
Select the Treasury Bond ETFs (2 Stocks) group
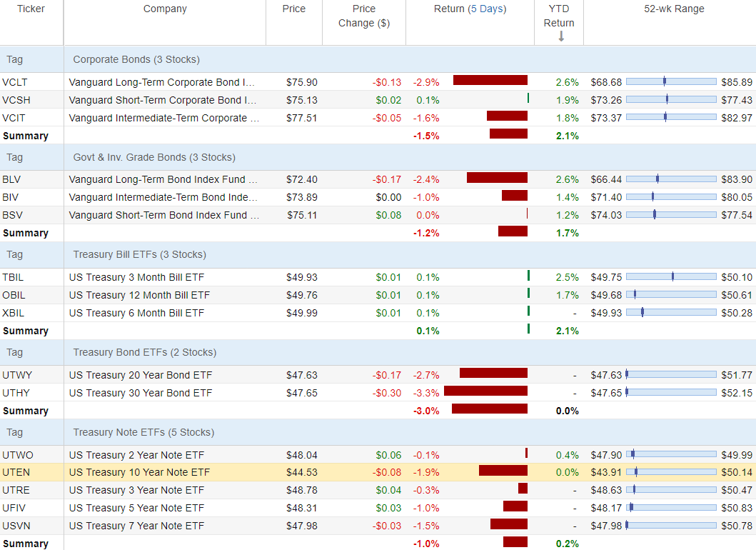click(378, 352)
